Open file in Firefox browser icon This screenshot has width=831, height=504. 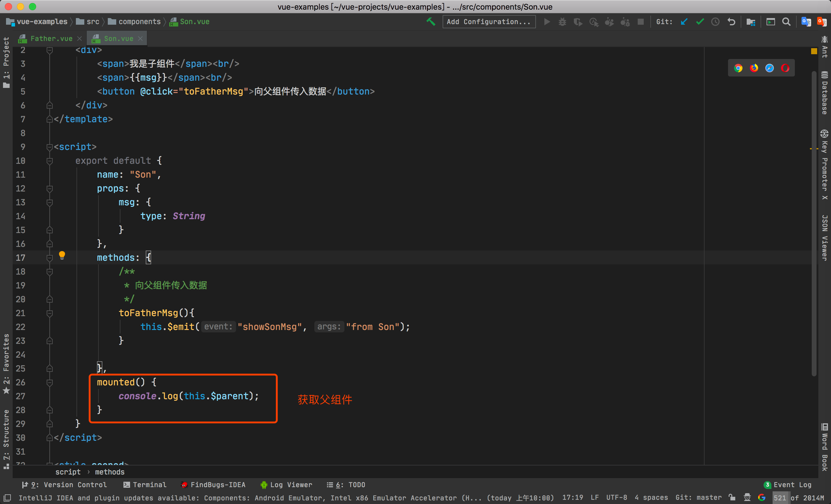pyautogui.click(x=754, y=68)
